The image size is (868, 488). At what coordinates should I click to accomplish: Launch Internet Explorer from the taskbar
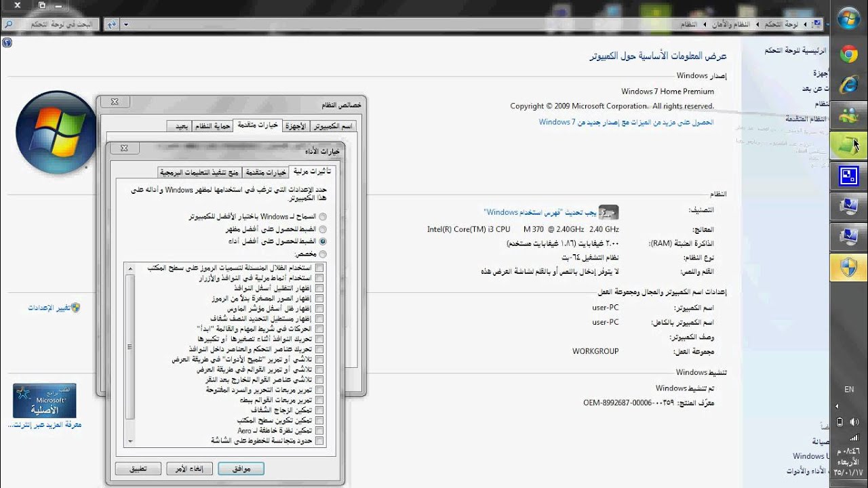[848, 85]
